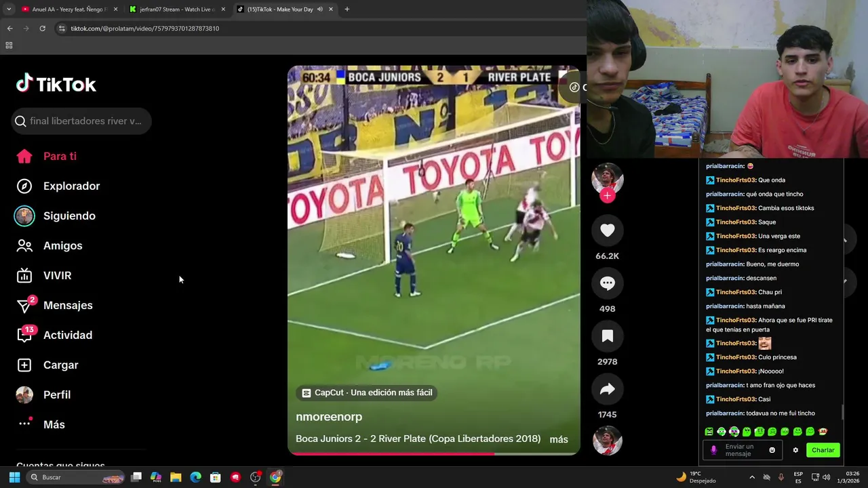Pick the red-faced emote at row end
This screenshot has height=488, width=868.
pos(823,432)
